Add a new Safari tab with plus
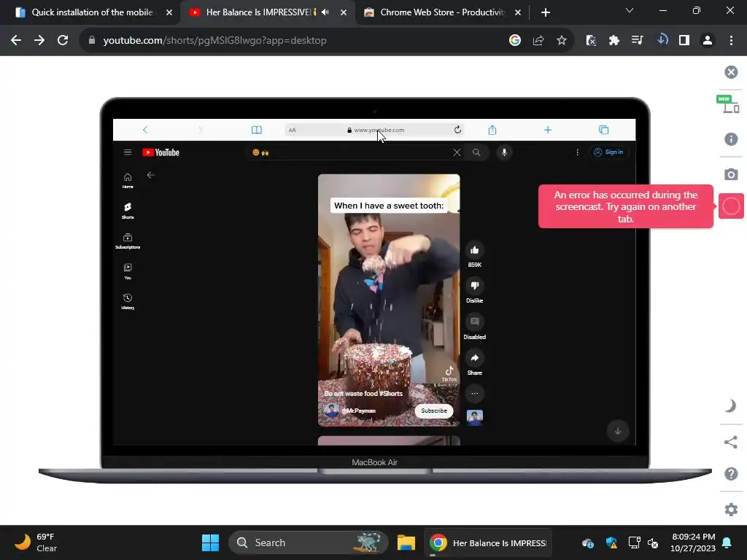The image size is (747, 560). click(548, 130)
